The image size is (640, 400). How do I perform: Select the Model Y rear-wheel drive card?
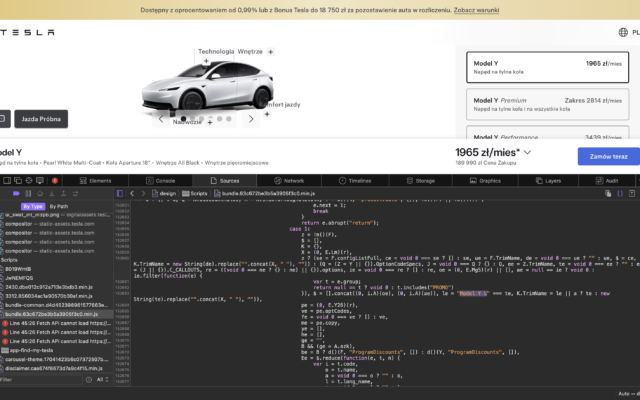[x=547, y=67]
